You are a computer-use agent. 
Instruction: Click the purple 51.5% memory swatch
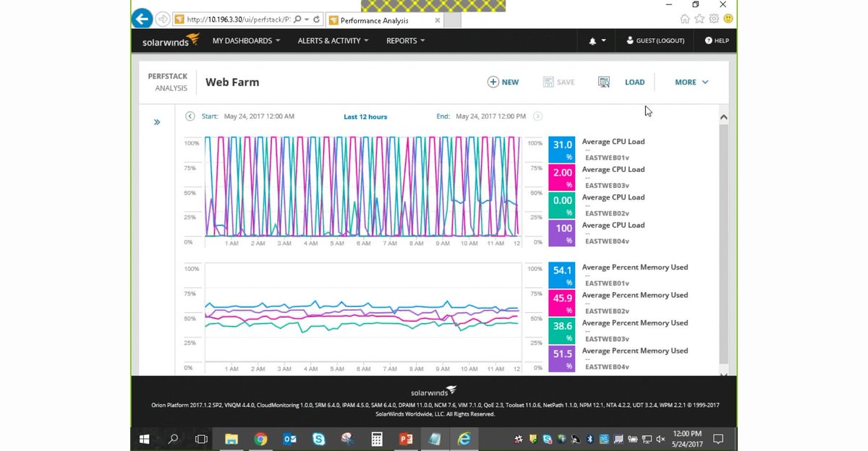click(562, 358)
